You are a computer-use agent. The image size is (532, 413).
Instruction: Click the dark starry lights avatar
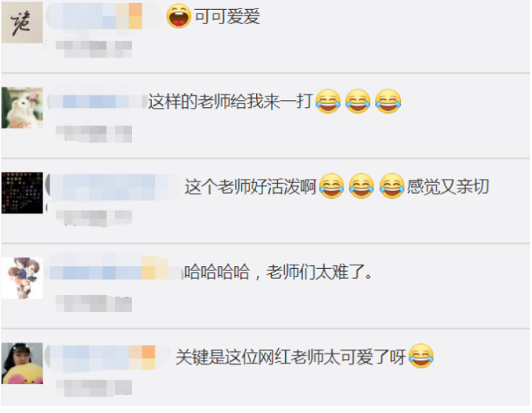click(x=22, y=193)
